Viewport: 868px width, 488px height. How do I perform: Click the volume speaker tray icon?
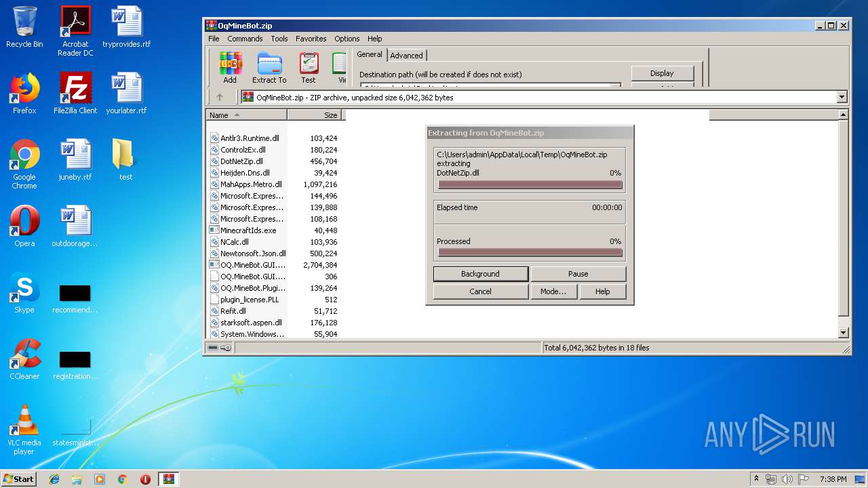pyautogui.click(x=787, y=479)
